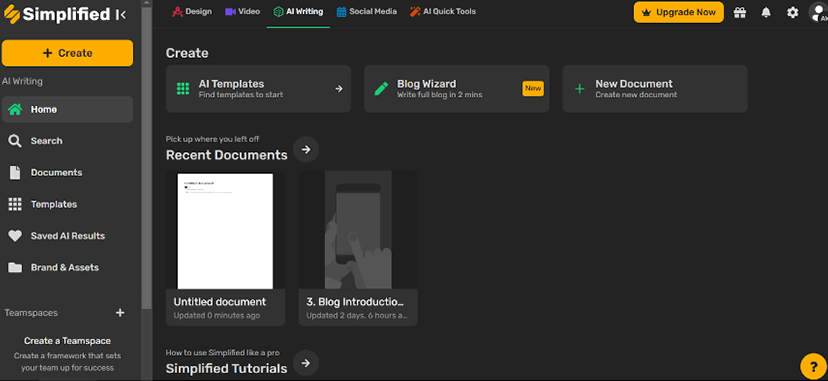
Task: Open the settings gear icon
Action: point(793,13)
